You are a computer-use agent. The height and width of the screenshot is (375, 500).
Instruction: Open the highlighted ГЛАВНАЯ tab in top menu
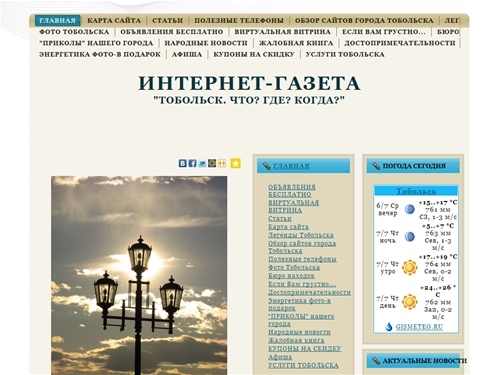57,21
